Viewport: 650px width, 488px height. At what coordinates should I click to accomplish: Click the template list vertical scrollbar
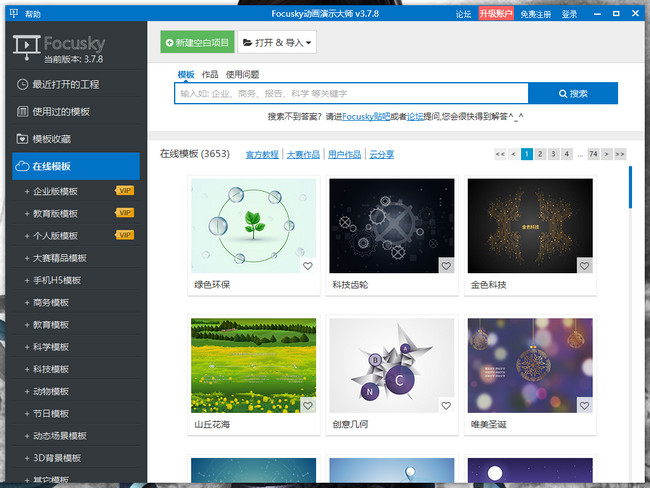point(631,187)
